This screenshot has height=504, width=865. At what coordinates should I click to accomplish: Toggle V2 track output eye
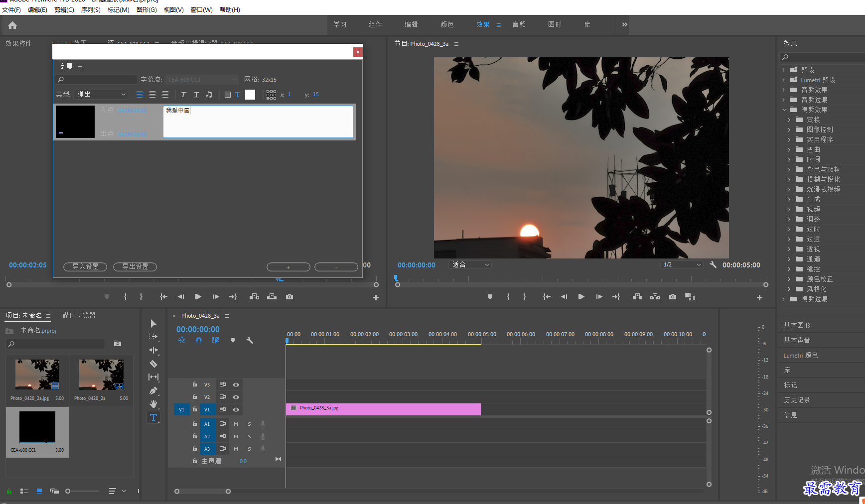pyautogui.click(x=236, y=397)
